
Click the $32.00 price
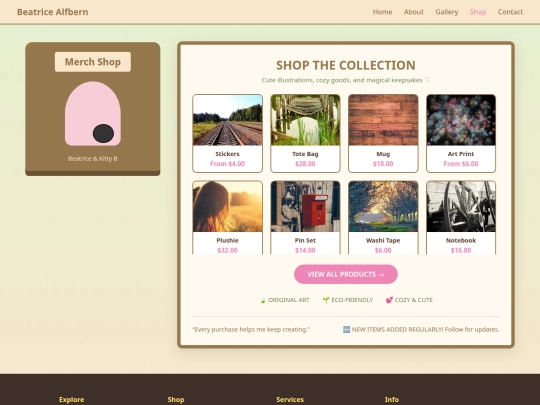(227, 250)
